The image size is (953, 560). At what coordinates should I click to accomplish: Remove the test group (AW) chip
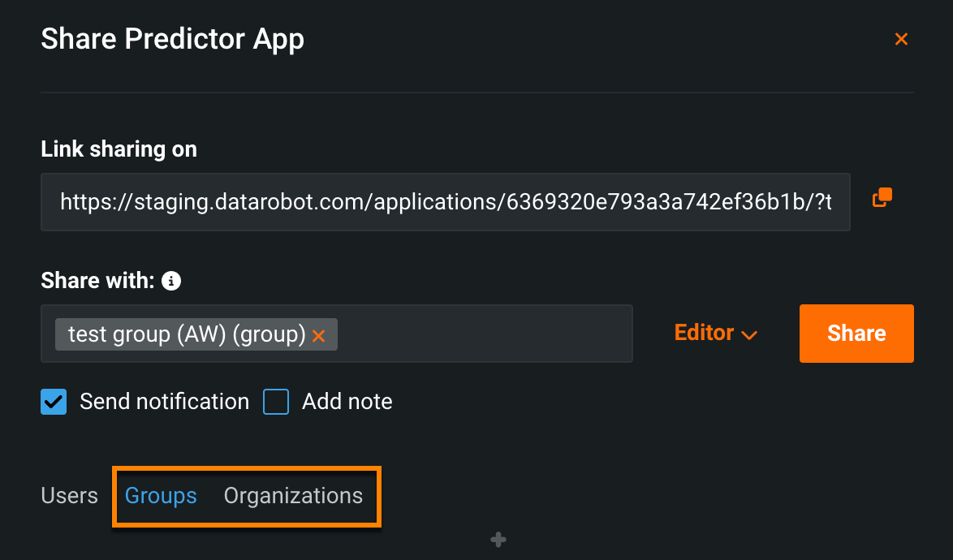pos(319,335)
